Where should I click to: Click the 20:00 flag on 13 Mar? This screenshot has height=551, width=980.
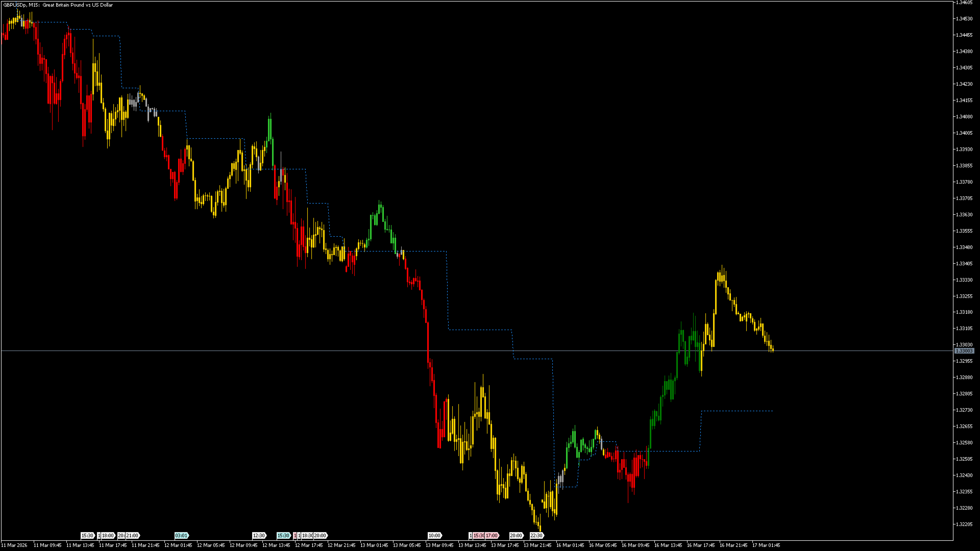[516, 536]
